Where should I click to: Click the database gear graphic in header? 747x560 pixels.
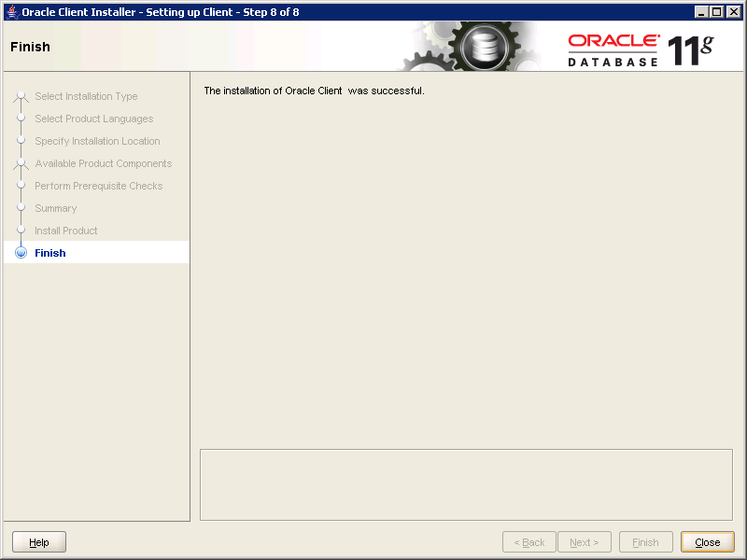483,48
